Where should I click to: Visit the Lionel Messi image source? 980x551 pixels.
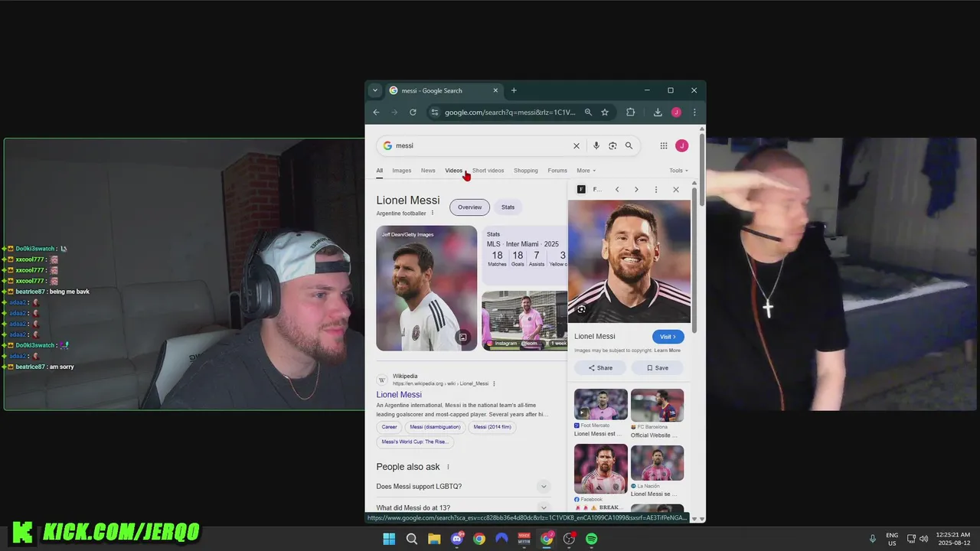668,337
